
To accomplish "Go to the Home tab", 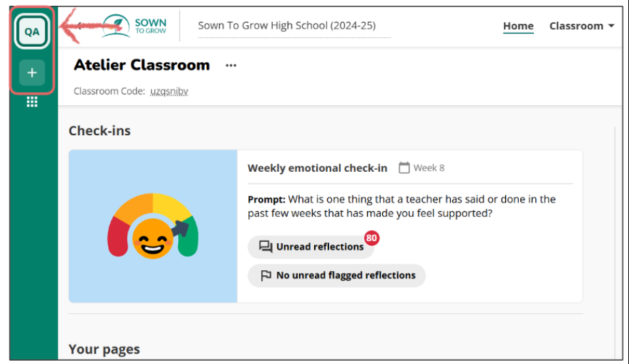I will 518,26.
